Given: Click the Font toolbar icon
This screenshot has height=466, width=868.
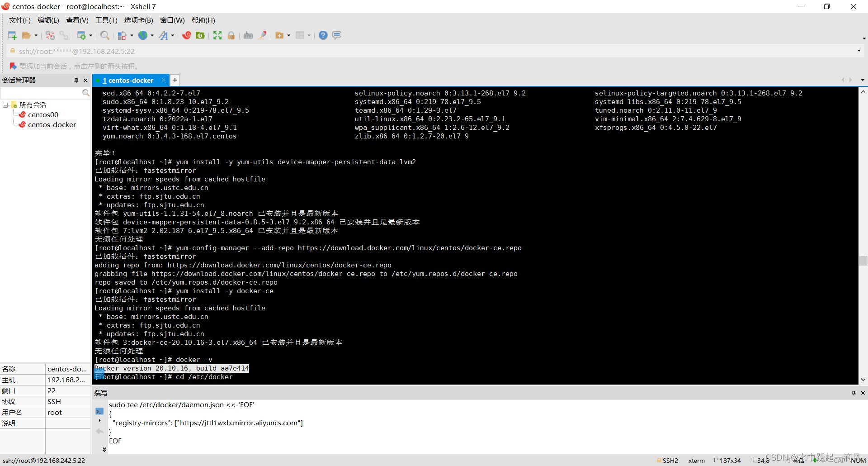Looking at the screenshot, I should [x=163, y=35].
